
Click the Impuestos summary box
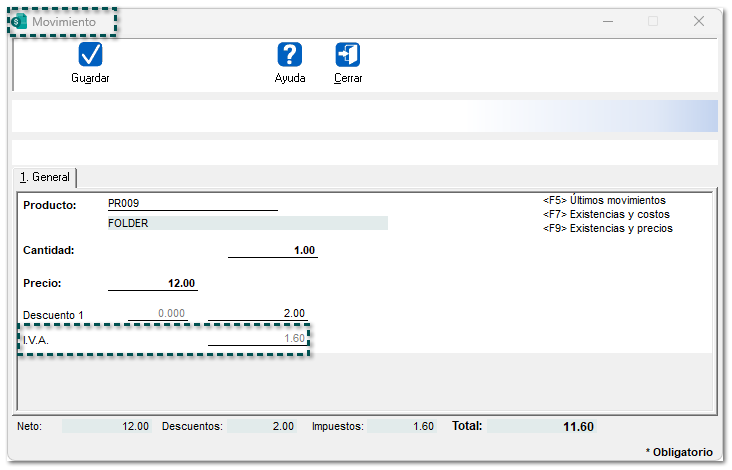coord(402,426)
